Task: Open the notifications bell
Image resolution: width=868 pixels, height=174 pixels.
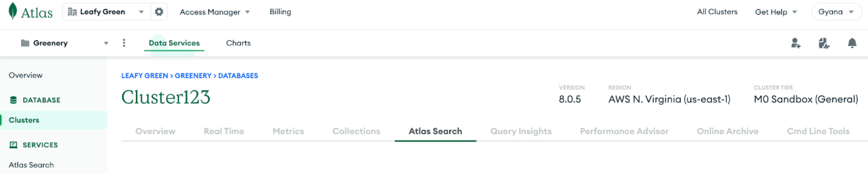Action: (x=852, y=43)
